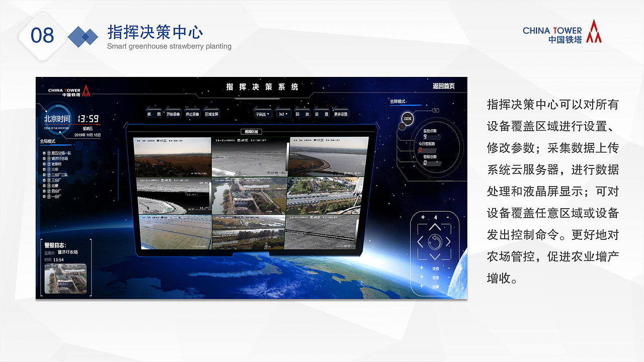Expand the 二分厂二队 tree node

tap(44, 175)
